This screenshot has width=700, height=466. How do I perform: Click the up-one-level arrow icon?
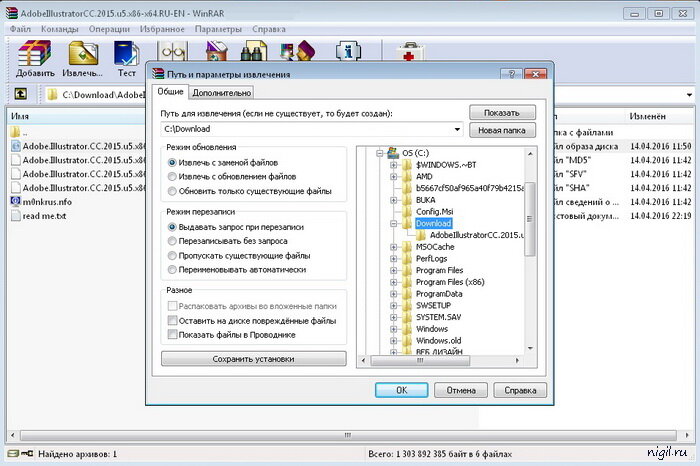[x=21, y=94]
